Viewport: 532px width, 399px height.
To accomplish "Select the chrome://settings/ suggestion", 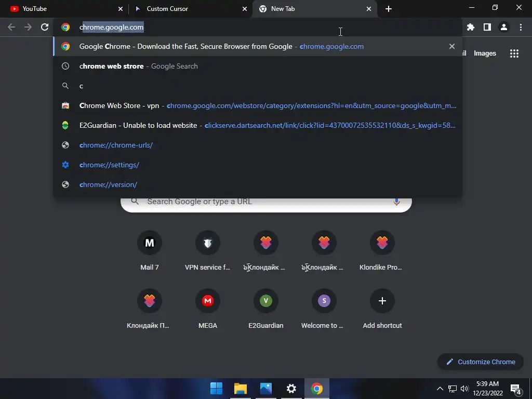I will (258, 165).
